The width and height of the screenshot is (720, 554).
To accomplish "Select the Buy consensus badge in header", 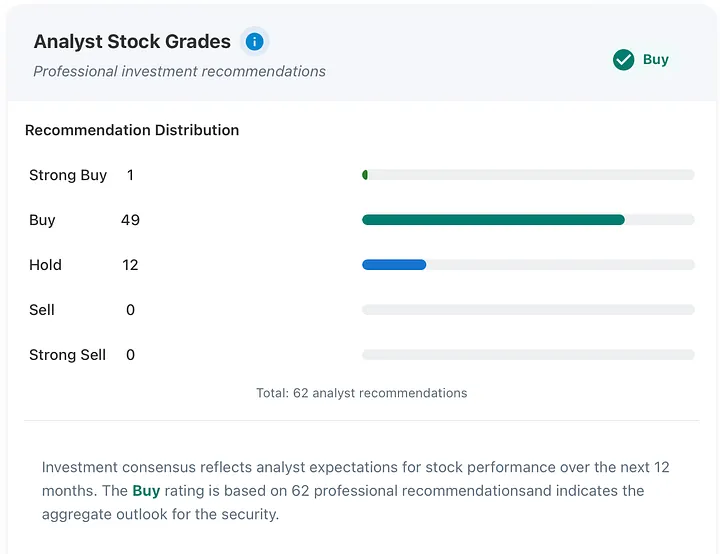I will click(641, 60).
